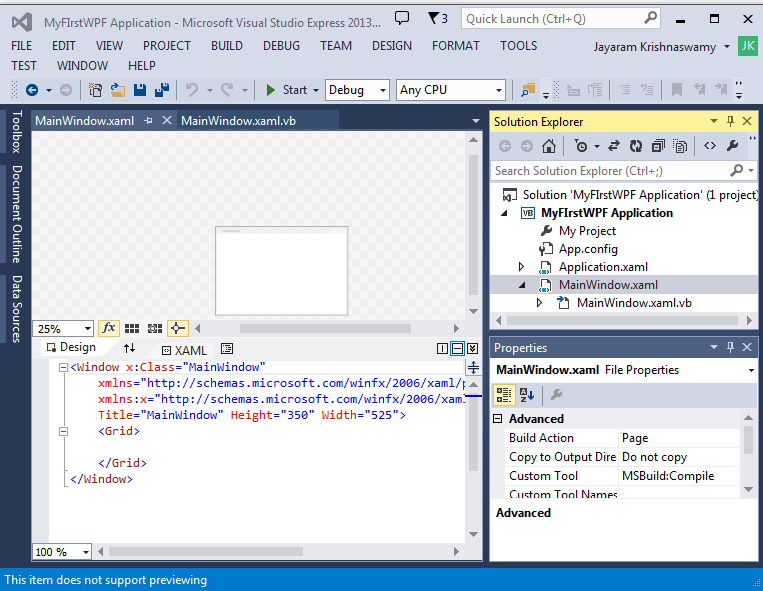Click Jayaram Krishnaswamy account name
Screen dimensions: 763x591
coord(654,47)
